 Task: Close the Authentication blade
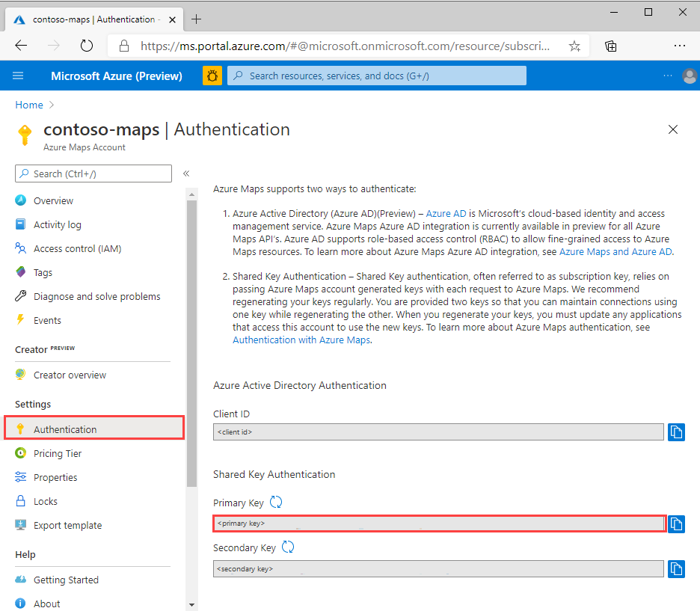pos(673,129)
